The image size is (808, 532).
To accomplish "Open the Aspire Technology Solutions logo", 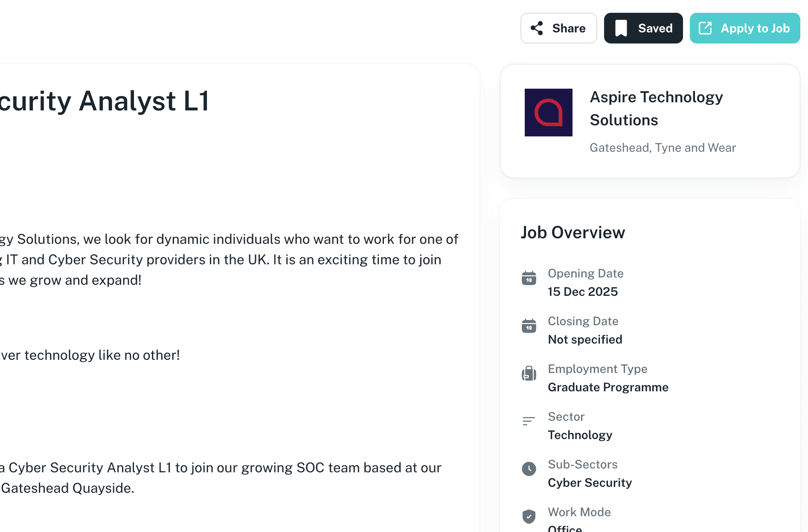I will click(x=549, y=113).
